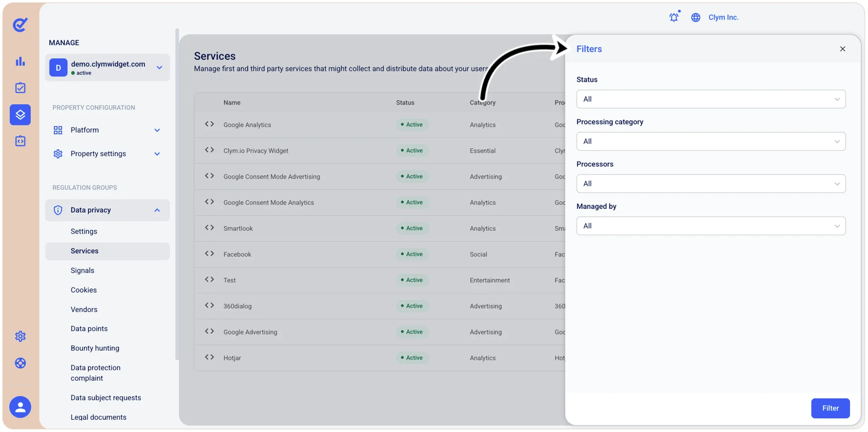Screen dimensions: 868x432
Task: Open the user profile avatar icon
Action: coord(20,407)
